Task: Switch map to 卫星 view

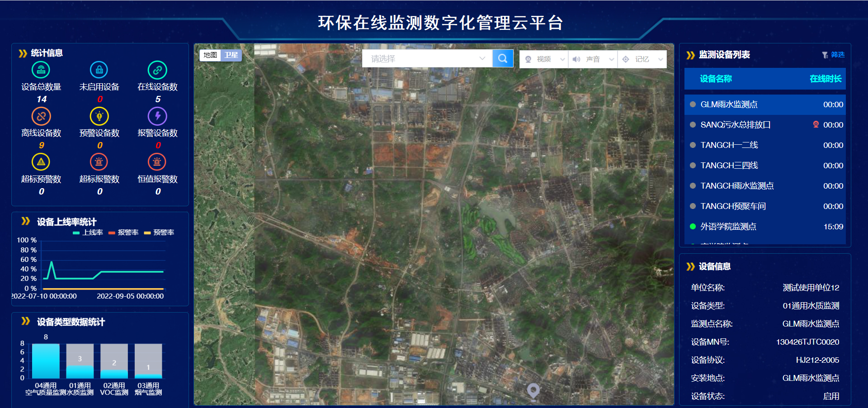Action: point(231,55)
